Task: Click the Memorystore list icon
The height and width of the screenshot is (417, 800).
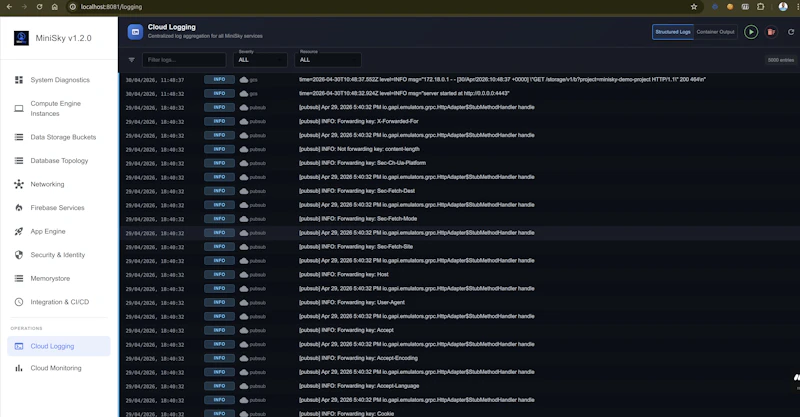Action: coord(19,278)
